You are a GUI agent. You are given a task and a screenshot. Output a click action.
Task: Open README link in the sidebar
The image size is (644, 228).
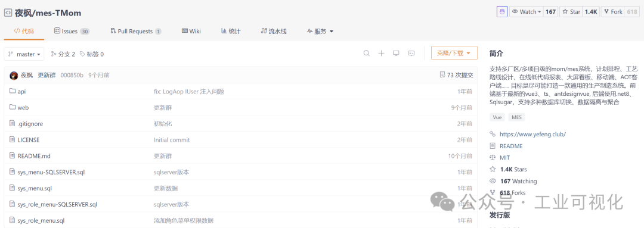[x=511, y=146]
